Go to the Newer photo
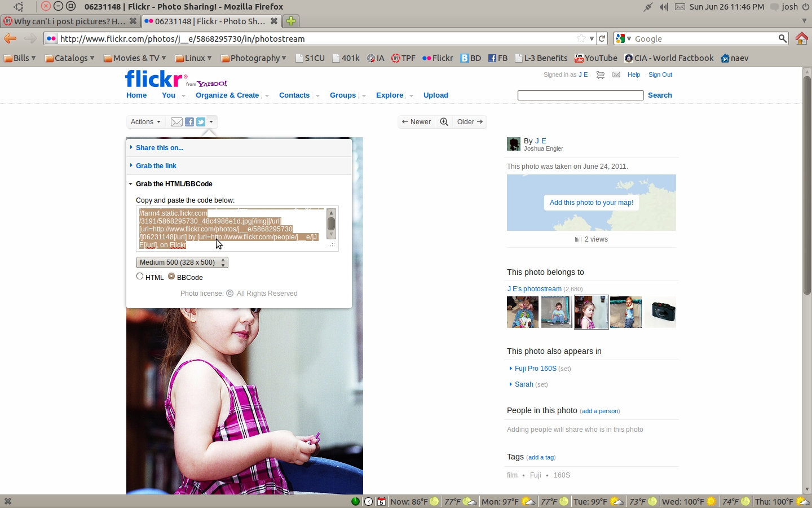Viewport: 812px width, 508px height. [416, 122]
